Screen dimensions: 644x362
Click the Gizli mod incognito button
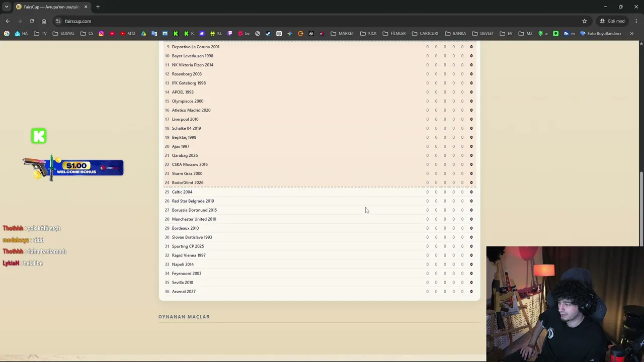coord(612,21)
